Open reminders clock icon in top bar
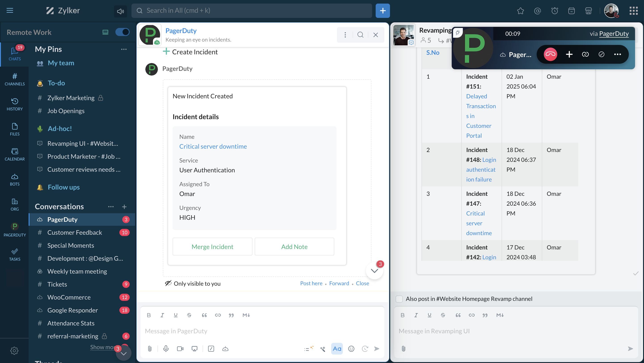Screen dimensions: 644x363 555,11
